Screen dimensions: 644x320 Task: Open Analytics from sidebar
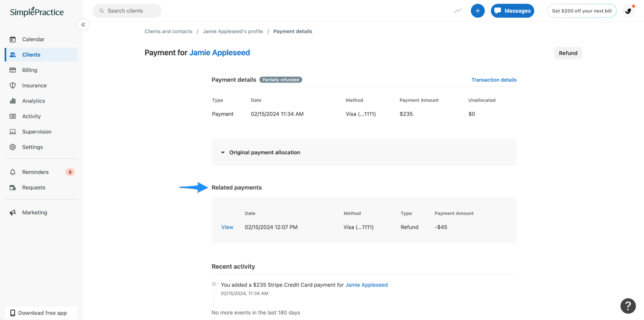(41, 101)
